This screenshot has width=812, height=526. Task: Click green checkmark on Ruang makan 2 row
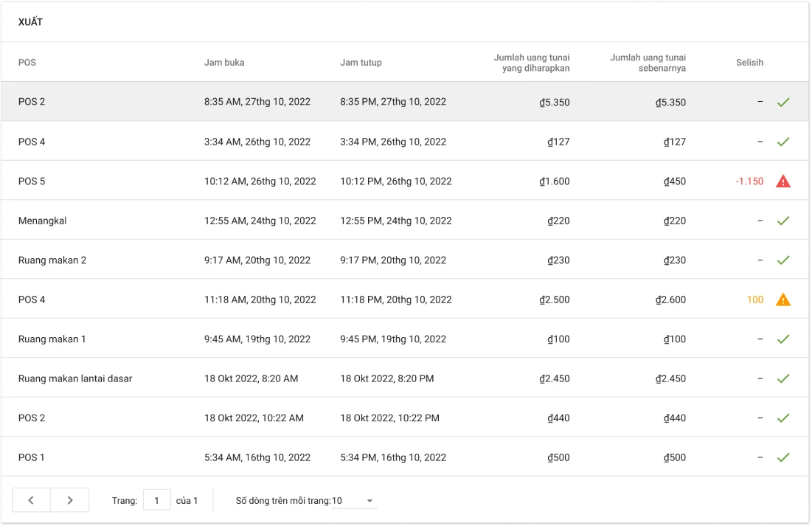[x=782, y=260]
